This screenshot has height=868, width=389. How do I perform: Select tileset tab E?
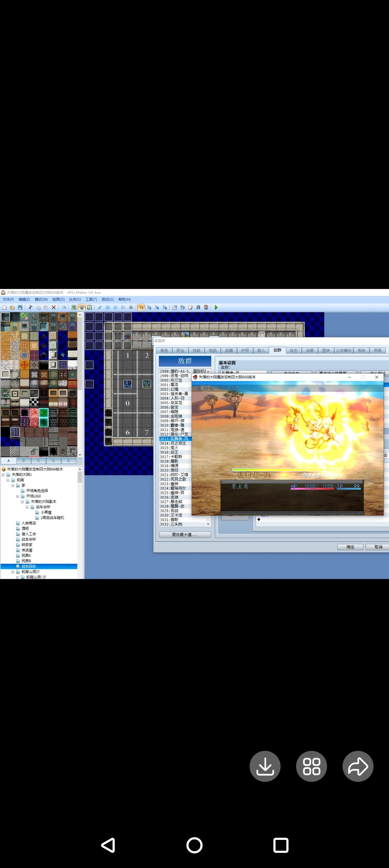click(68, 461)
